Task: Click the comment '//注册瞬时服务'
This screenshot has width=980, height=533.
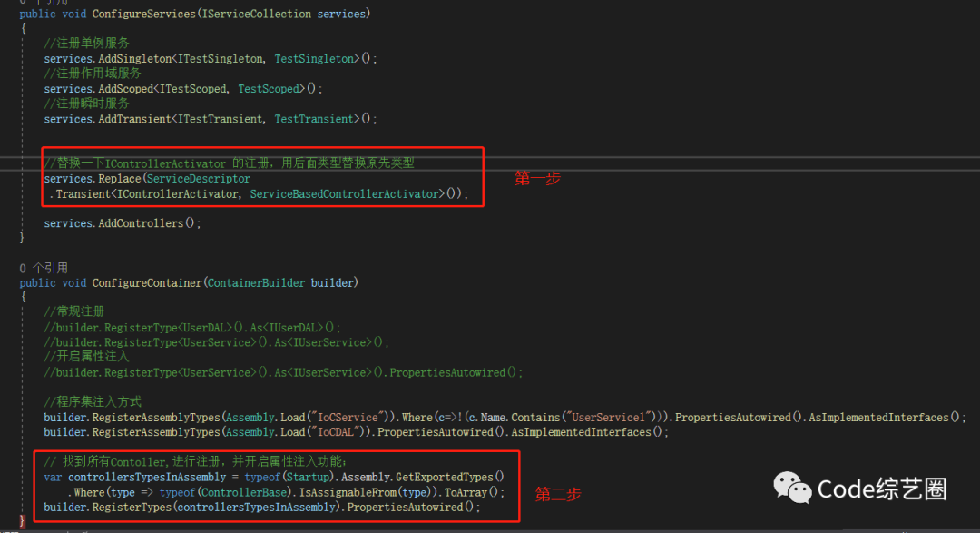Action: pos(86,104)
